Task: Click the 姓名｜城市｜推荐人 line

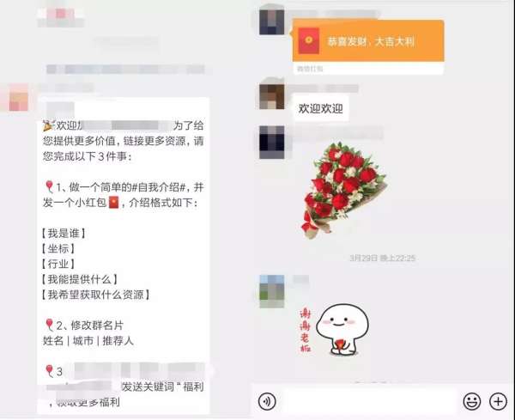Action: [88, 341]
